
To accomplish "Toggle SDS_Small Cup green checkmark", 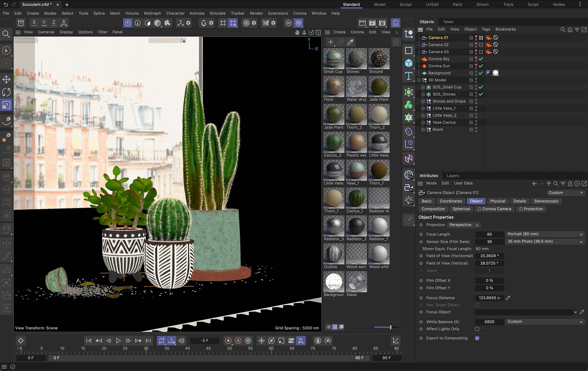I will point(481,87).
